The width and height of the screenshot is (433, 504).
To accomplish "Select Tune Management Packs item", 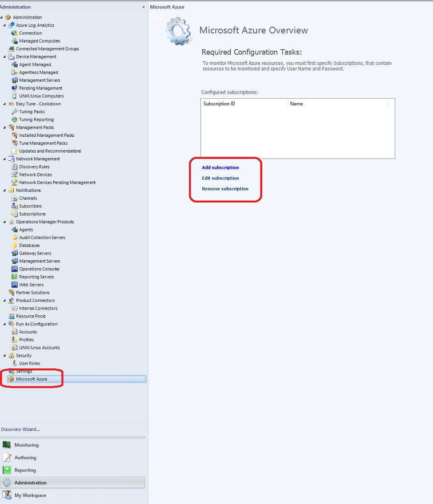I will click(44, 143).
